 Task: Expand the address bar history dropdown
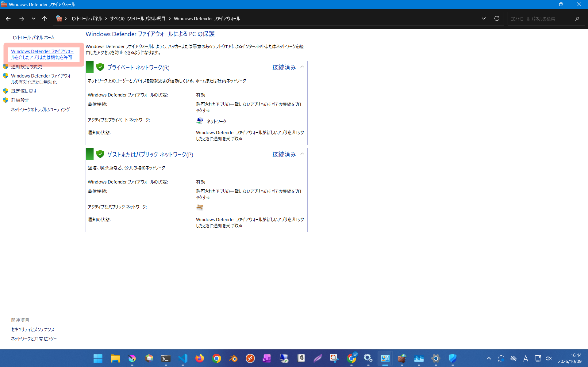(x=484, y=19)
